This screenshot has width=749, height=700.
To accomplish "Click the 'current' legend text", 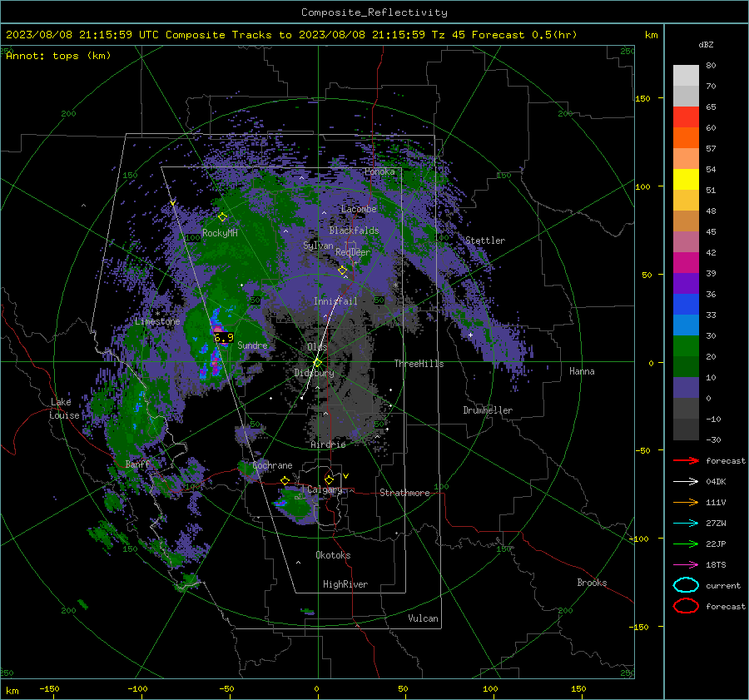I will 723,586.
